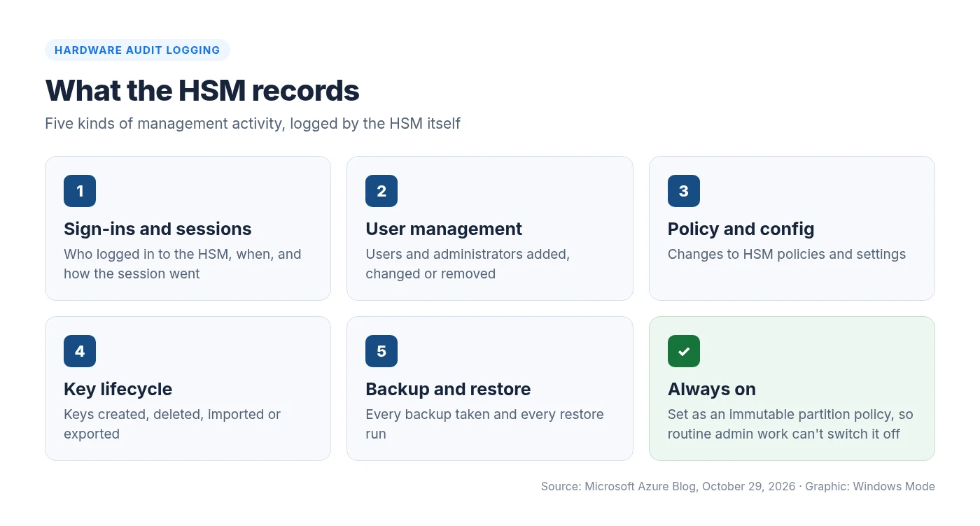Click the "Keys created, deleted, imported" description

pyautogui.click(x=172, y=424)
